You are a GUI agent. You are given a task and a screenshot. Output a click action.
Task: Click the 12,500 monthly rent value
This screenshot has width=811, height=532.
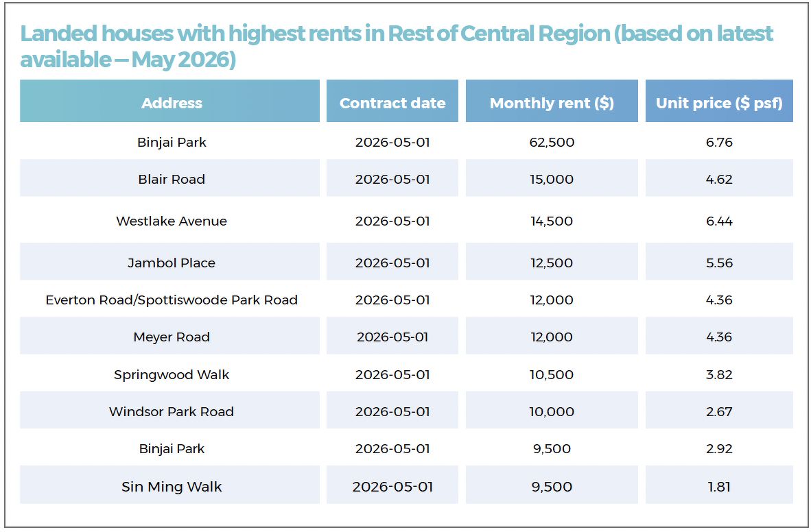[x=552, y=263]
